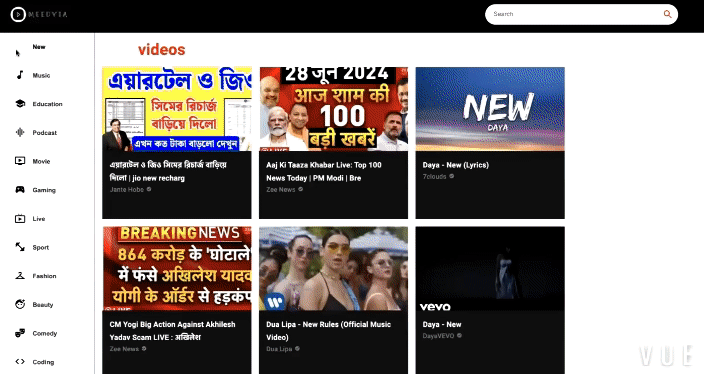This screenshot has height=374, width=704.
Task: Click the Gaming controller icon
Action: click(x=20, y=189)
